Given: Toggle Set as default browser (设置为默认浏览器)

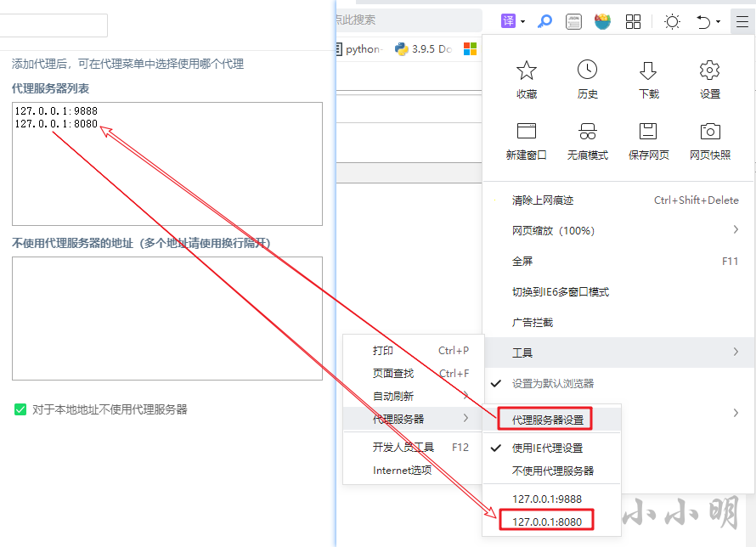Looking at the screenshot, I should click(618, 383).
